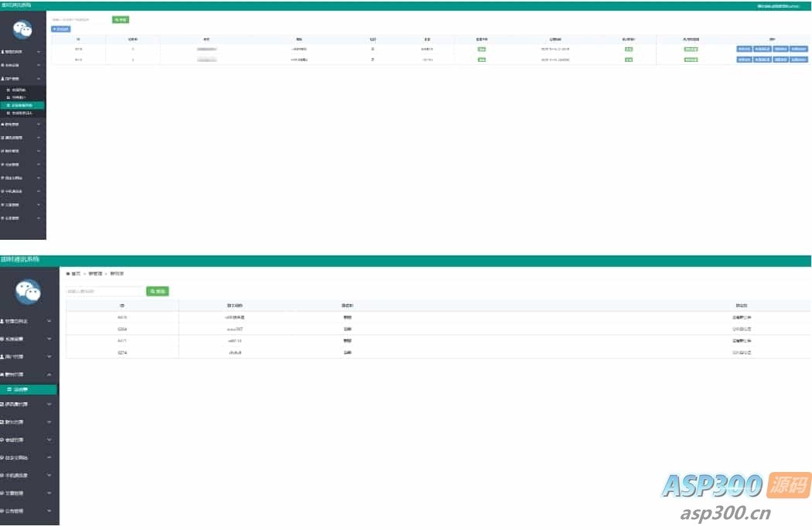Click the chat-bubble logo in the lower sidebar
812x530 pixels.
[x=29, y=291]
